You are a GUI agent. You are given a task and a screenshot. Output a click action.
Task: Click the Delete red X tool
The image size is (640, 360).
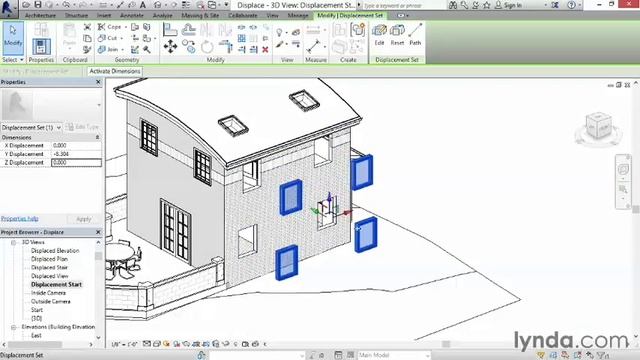[265, 49]
